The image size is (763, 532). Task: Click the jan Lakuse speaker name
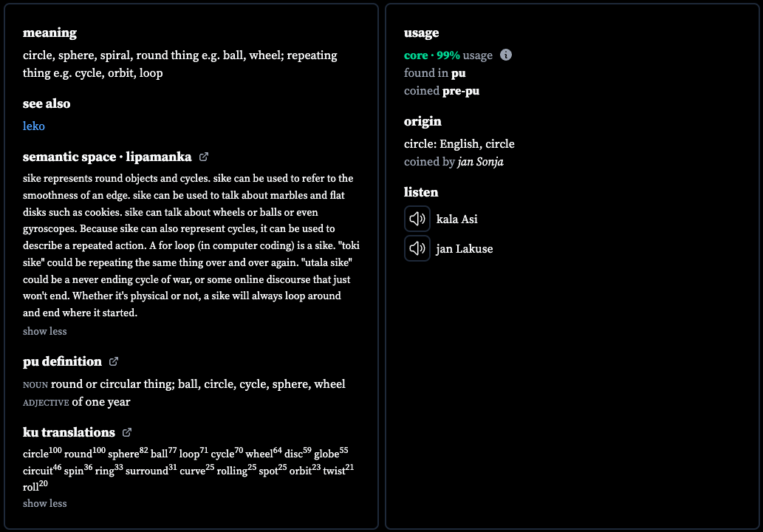464,249
